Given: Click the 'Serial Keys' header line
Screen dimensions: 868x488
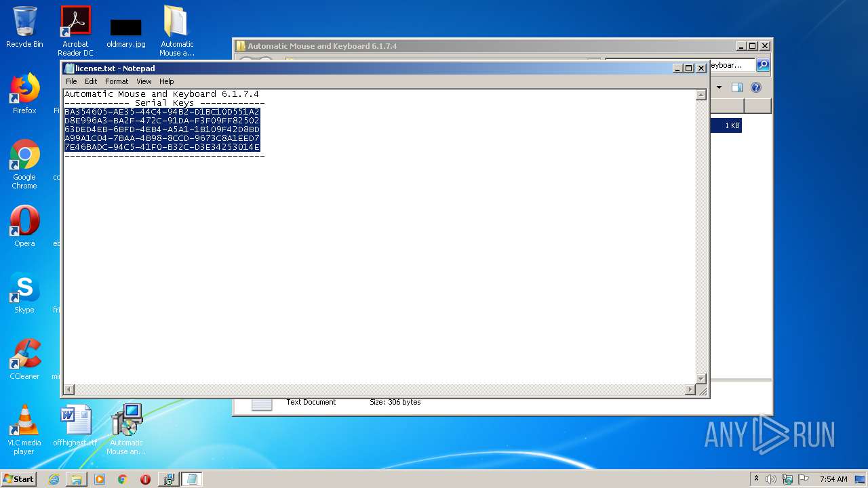Looking at the screenshot, I should tap(165, 103).
